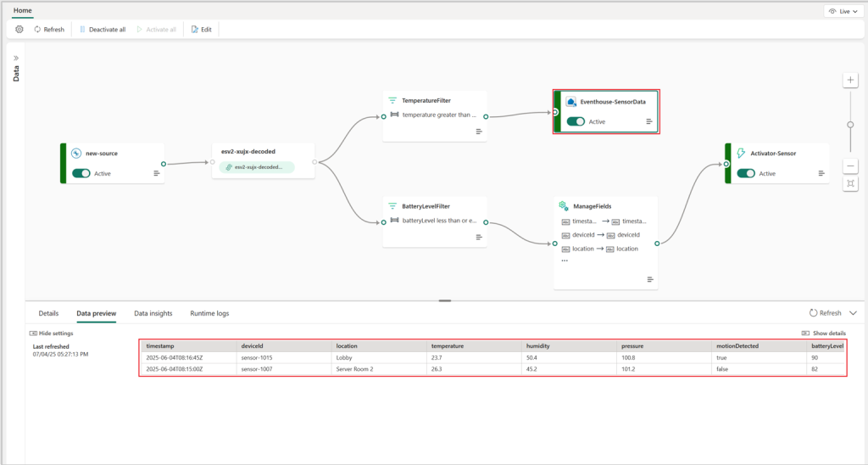This screenshot has width=868, height=465.
Task: Click the timestamp column header
Action: [189, 346]
